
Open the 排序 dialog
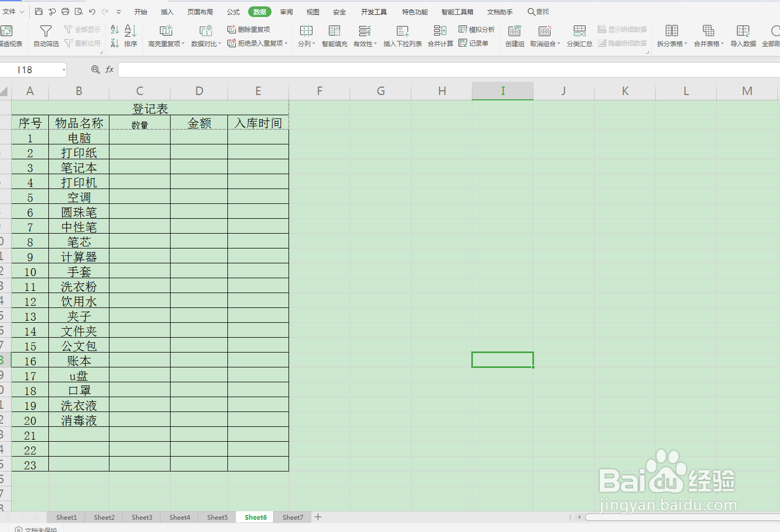click(x=131, y=36)
